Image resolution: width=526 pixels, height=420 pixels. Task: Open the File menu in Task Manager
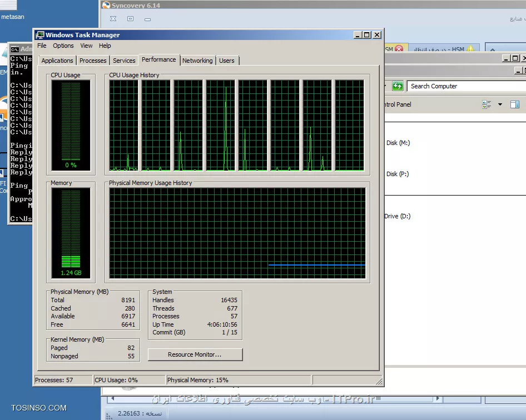42,46
